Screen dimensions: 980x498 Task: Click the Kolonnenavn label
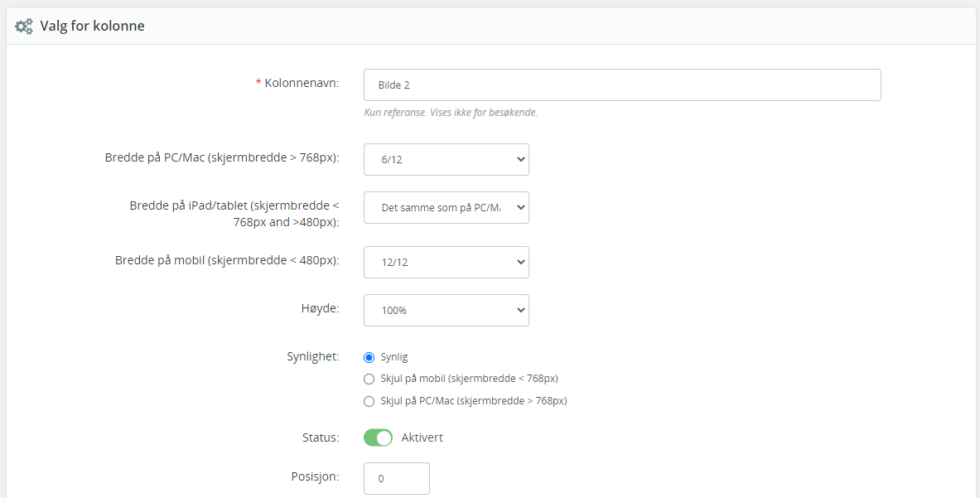(302, 83)
